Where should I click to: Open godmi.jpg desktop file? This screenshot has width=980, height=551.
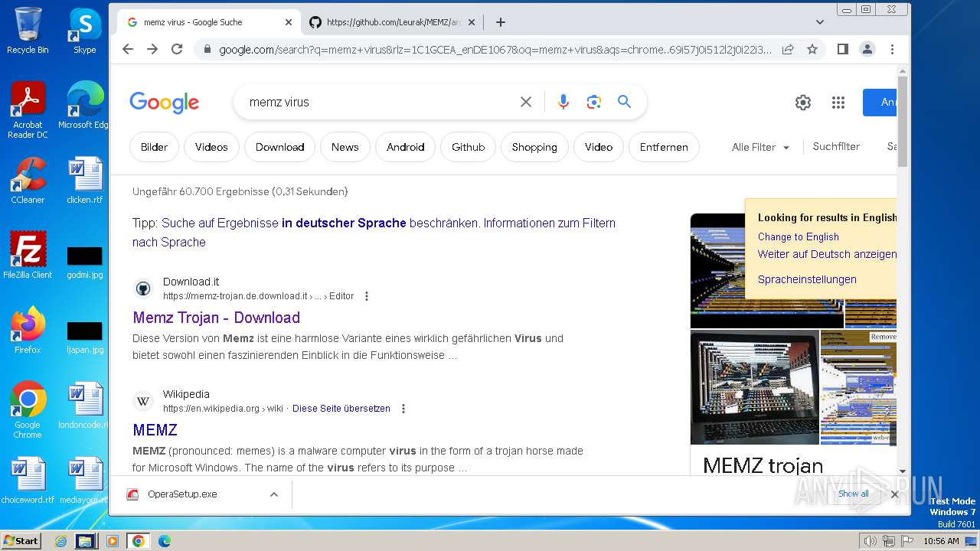(84, 263)
